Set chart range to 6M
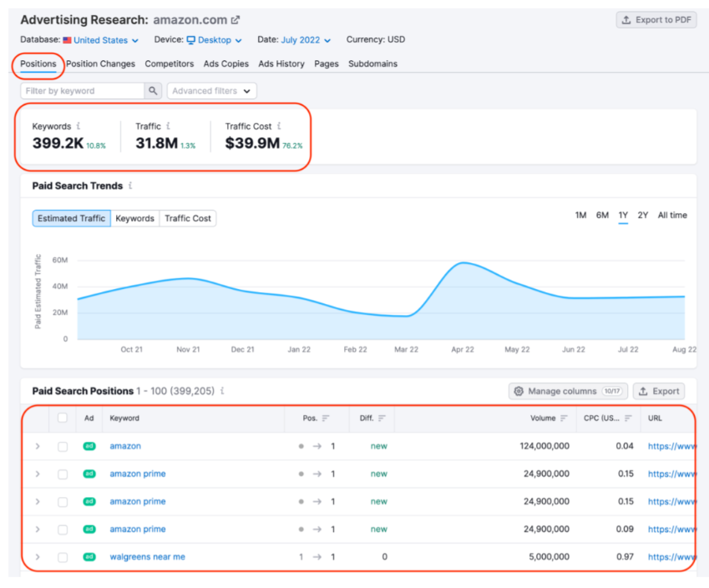Viewport: 709px width, 588px height. [602, 215]
